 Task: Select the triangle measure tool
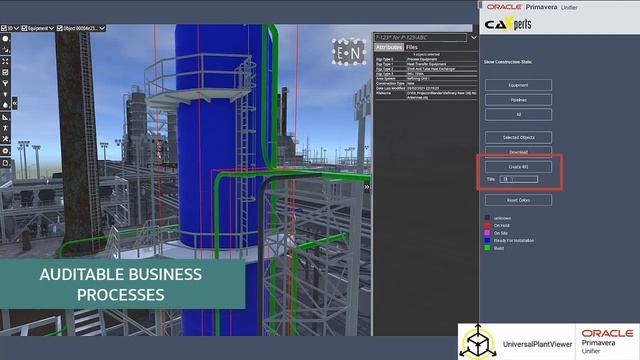tap(5, 117)
